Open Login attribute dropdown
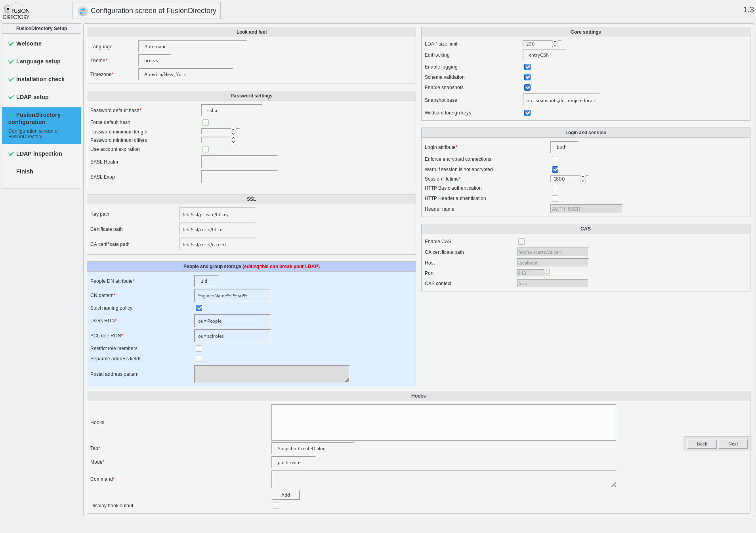Screen dimensions: 756x533 [x=565, y=147]
